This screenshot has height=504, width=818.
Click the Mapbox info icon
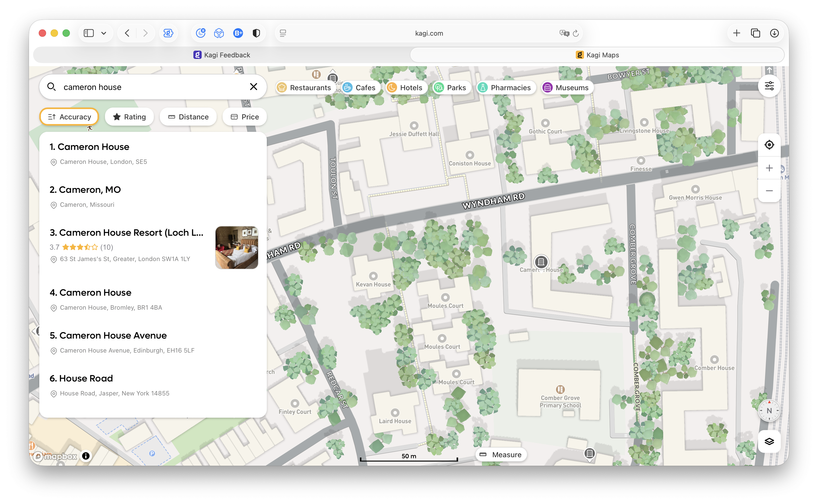pyautogui.click(x=86, y=456)
